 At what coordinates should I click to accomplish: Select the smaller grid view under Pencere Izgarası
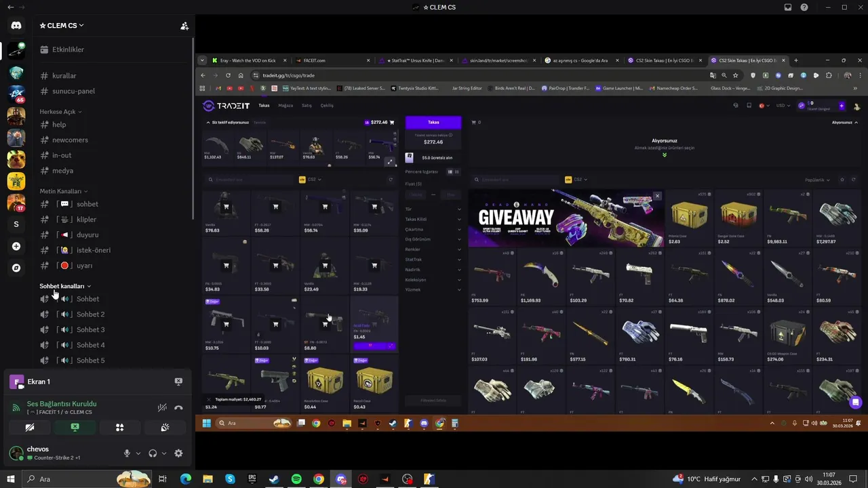[456, 172]
